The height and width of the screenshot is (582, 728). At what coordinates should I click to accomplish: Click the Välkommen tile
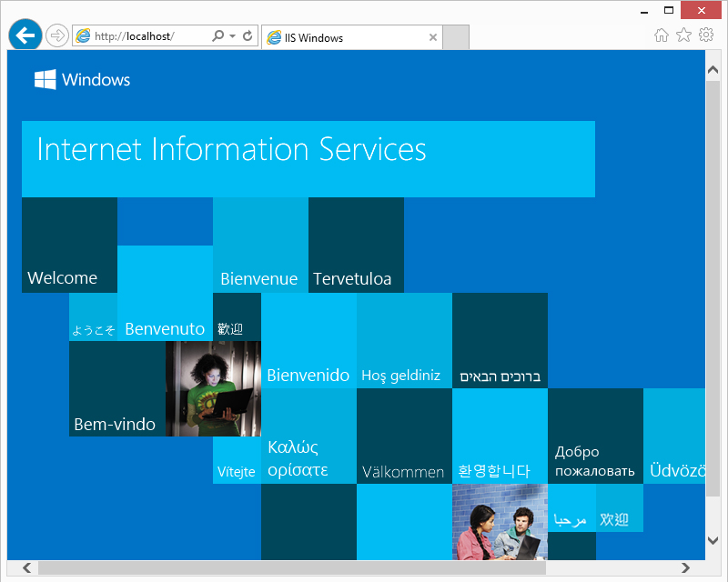404,436
